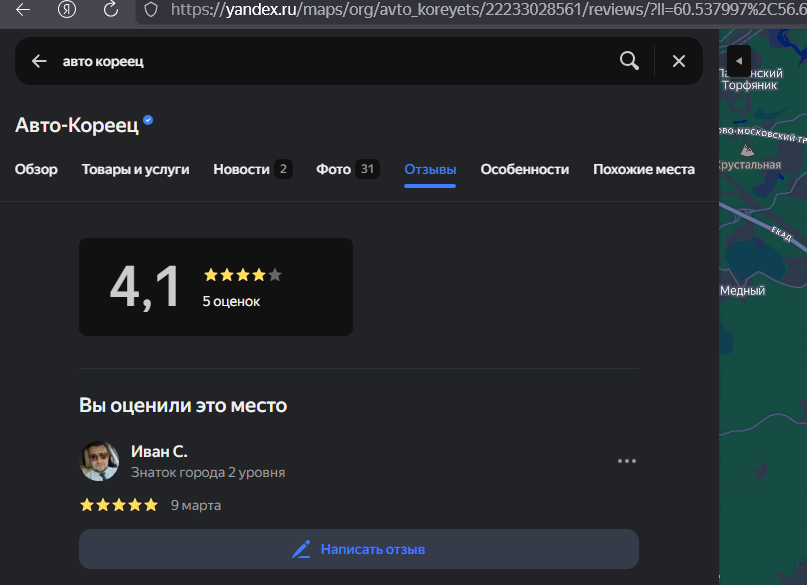The height and width of the screenshot is (585, 807).
Task: Click the ЕКАД road label on map
Action: tap(781, 234)
